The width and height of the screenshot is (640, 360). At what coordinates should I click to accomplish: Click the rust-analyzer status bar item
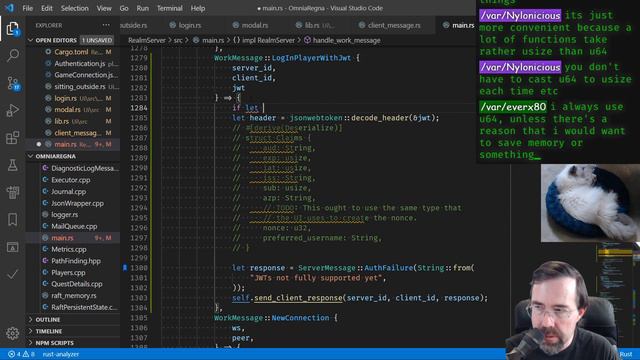pos(60,354)
